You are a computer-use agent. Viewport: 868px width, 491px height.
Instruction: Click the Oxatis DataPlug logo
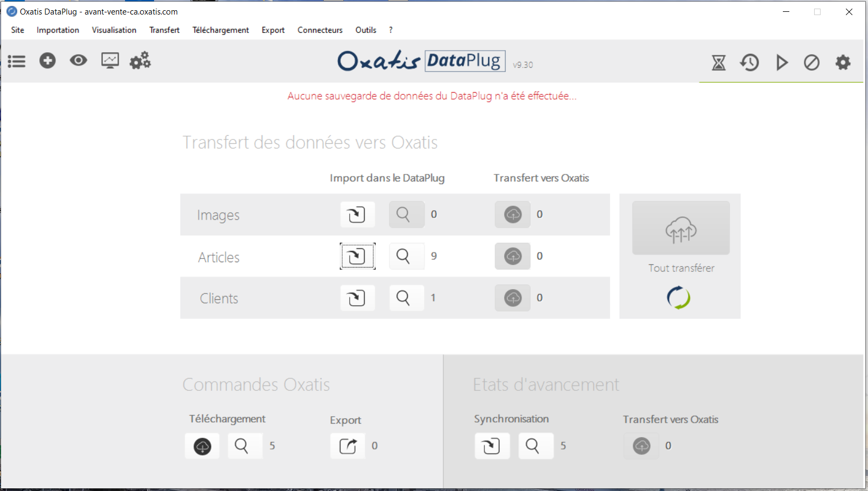click(x=422, y=61)
